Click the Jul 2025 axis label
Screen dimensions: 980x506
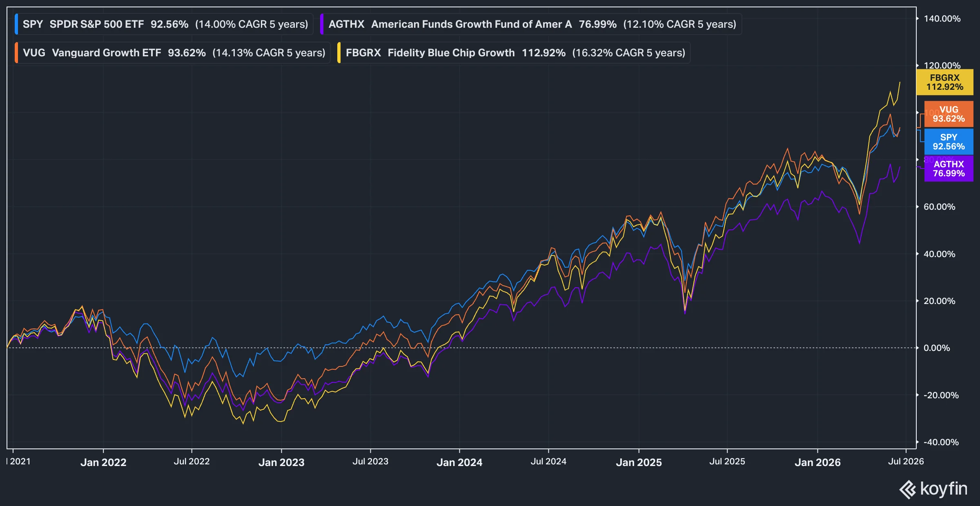[727, 462]
